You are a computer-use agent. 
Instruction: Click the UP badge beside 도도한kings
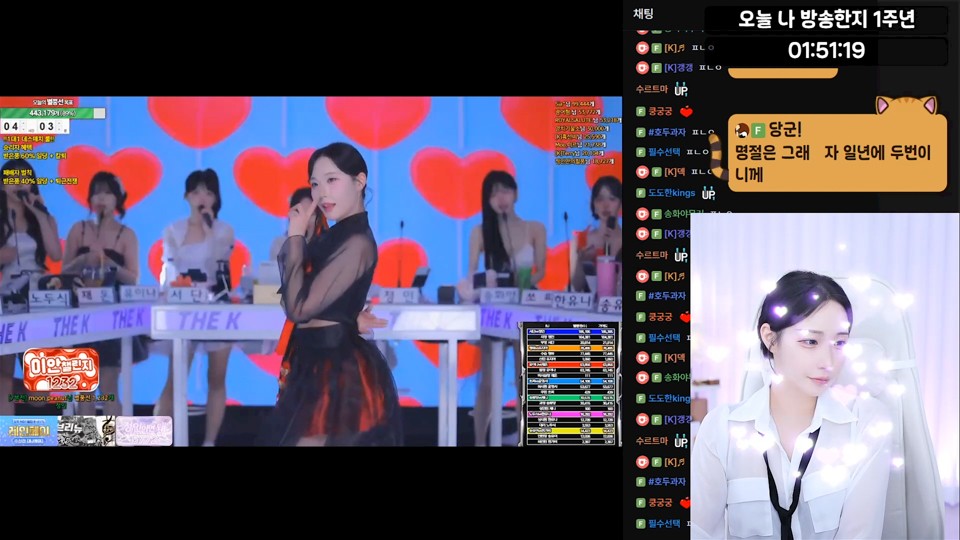tap(709, 193)
